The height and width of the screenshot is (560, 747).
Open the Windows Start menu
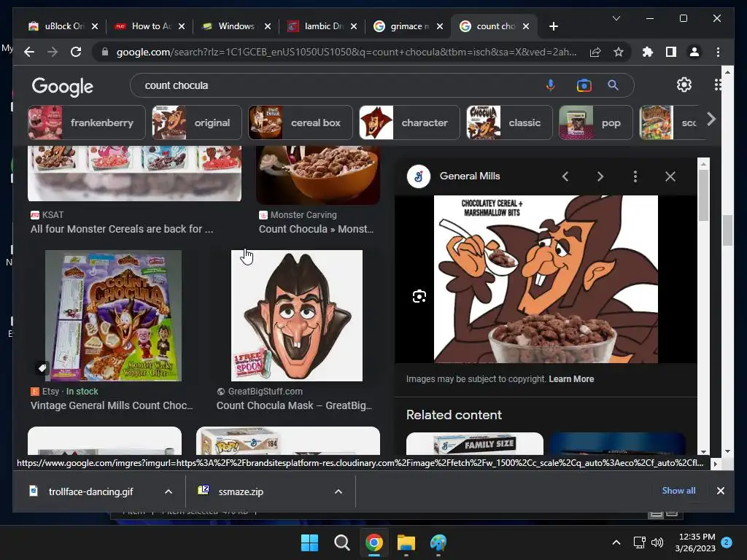(x=309, y=542)
